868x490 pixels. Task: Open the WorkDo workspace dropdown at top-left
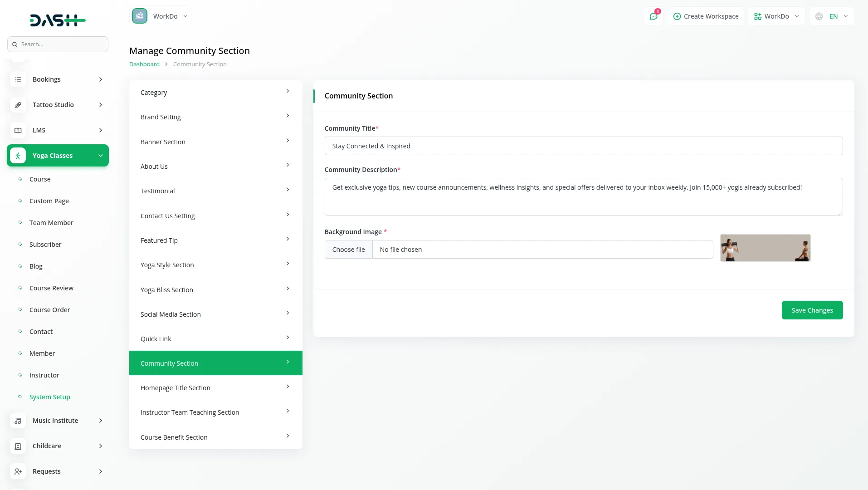161,16
